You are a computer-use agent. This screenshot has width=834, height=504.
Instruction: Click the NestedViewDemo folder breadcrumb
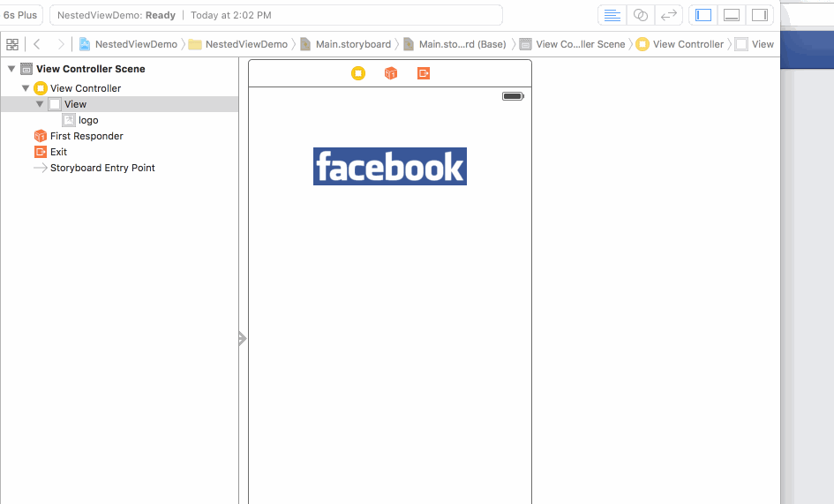coord(237,44)
